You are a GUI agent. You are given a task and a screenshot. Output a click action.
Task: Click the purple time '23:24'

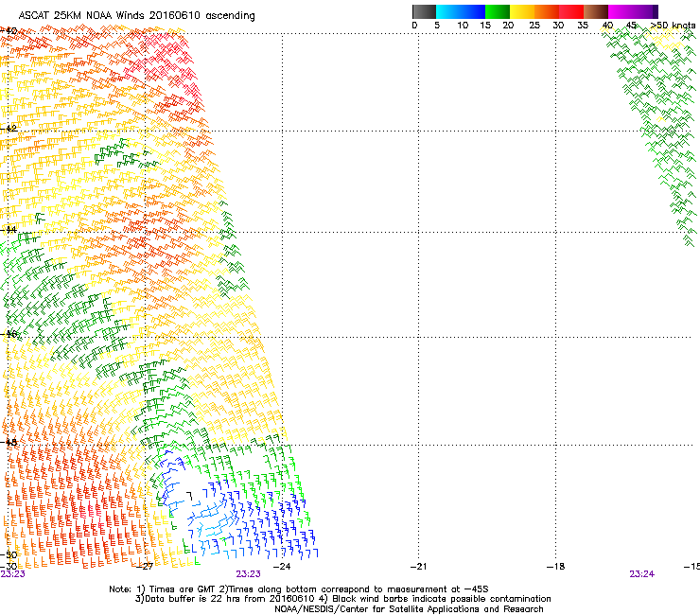[642, 574]
